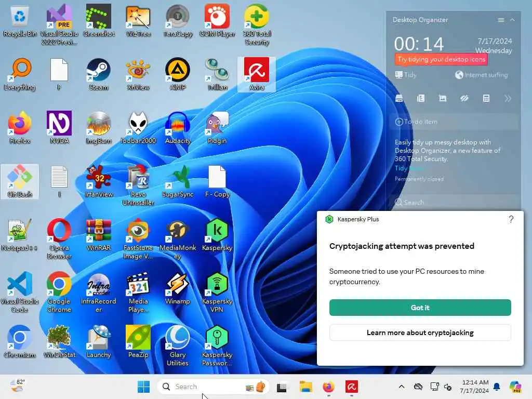
Task: Select the Winamp desktop shortcut
Action: (178, 288)
